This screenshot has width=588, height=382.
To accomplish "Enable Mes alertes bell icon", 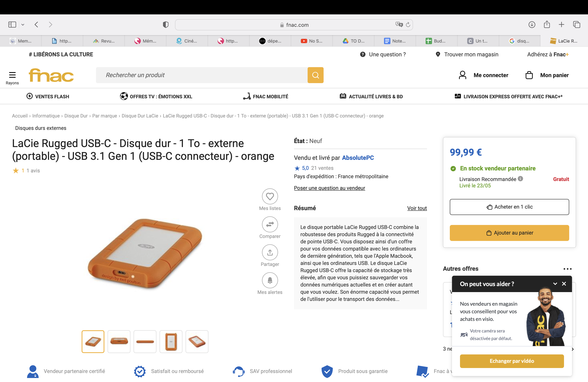I will click(270, 280).
